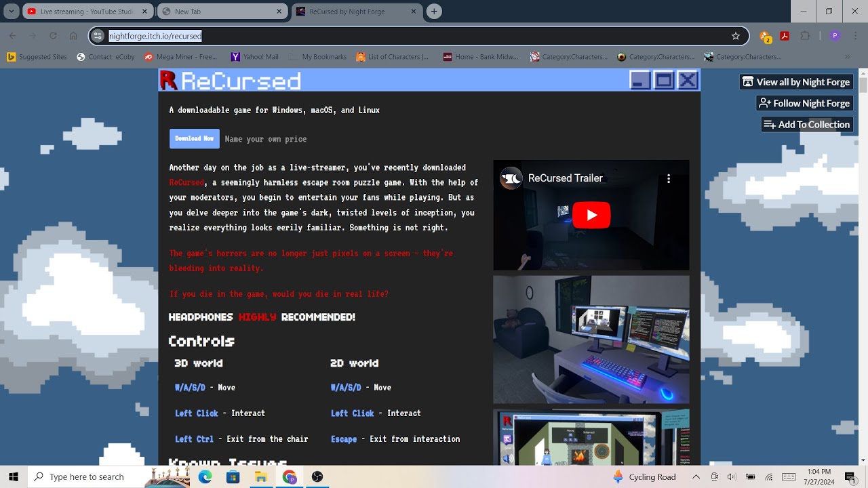Open the Home - Bank Midwest bookmark
Screen dimensions: 868x488
pyautogui.click(x=481, y=57)
